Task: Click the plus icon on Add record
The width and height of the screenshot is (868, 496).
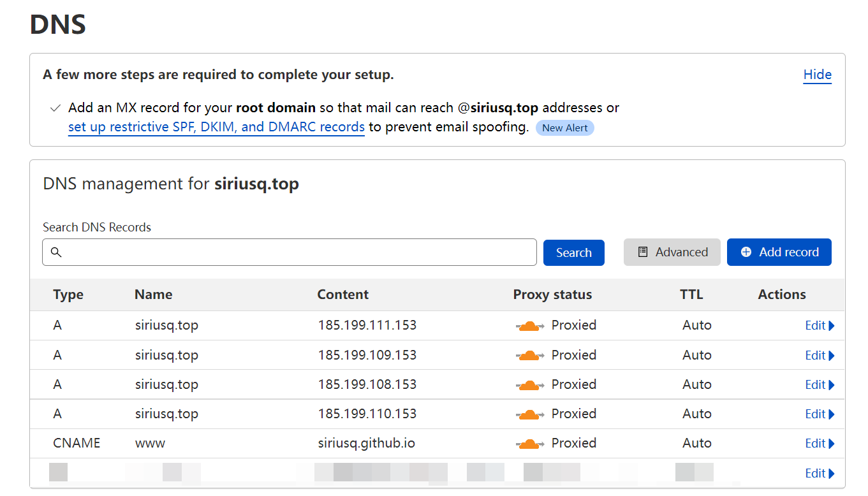Action: tap(746, 252)
